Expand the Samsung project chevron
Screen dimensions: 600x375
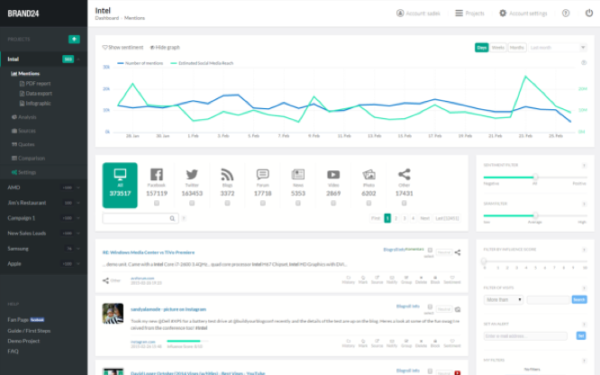tap(78, 248)
